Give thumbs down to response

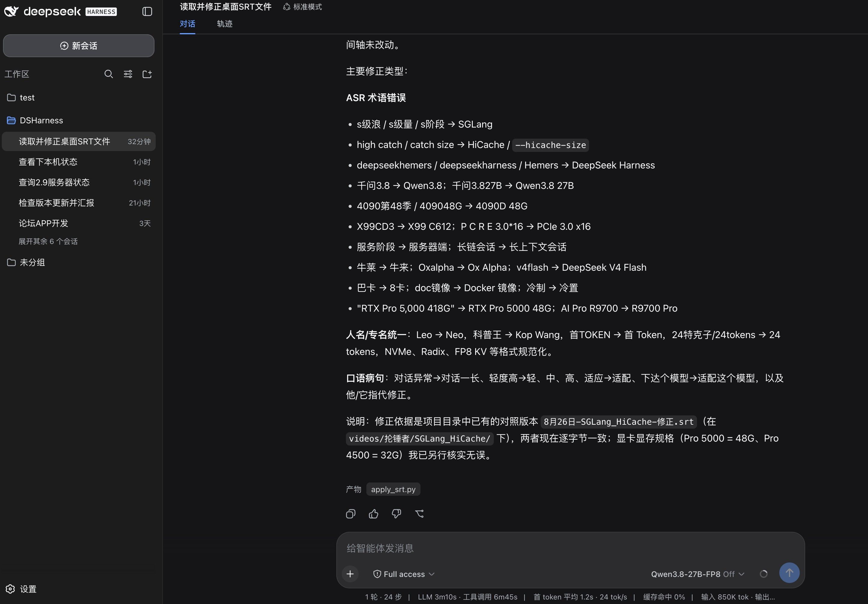pyautogui.click(x=396, y=513)
